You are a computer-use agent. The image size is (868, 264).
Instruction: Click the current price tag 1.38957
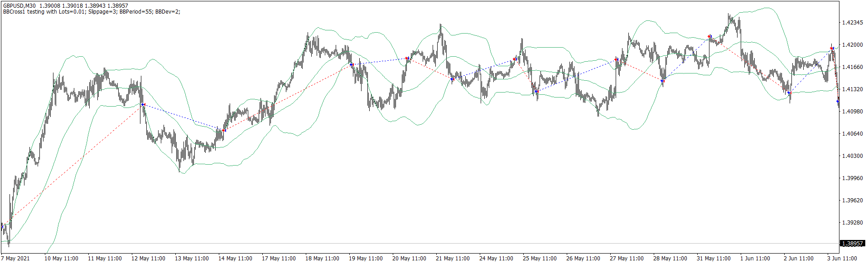(x=852, y=244)
